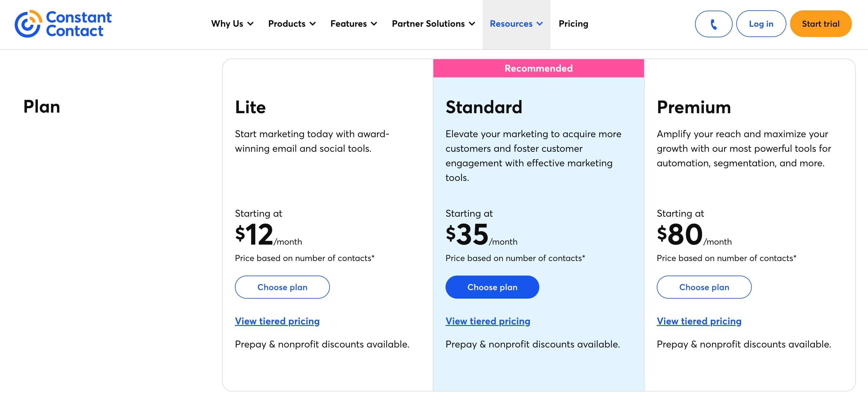Expand the Features dropdown
Viewport: 868px width, 400px height.
(354, 24)
